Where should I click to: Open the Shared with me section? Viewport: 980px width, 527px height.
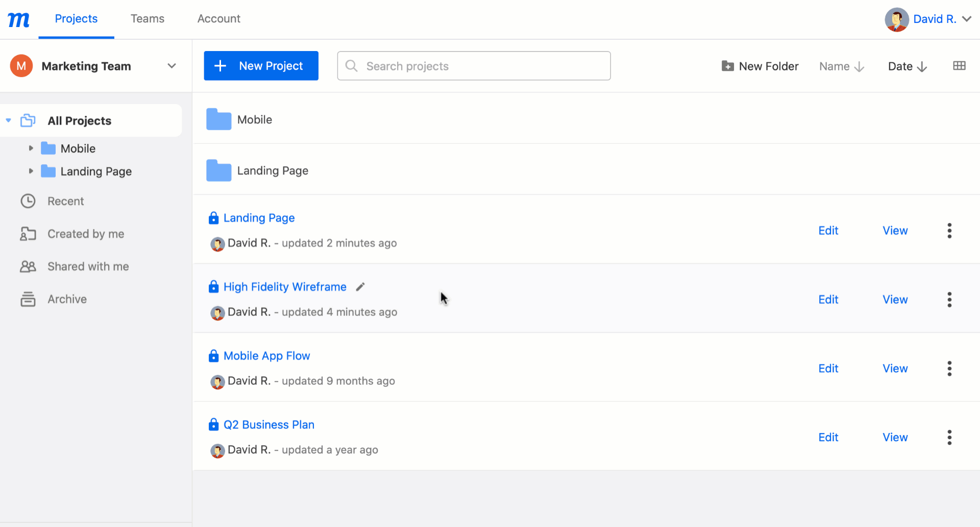(88, 266)
